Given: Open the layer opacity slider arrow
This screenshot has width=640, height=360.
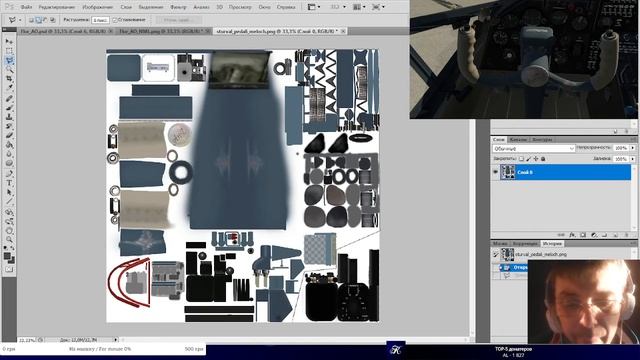Looking at the screenshot, I should coord(633,148).
